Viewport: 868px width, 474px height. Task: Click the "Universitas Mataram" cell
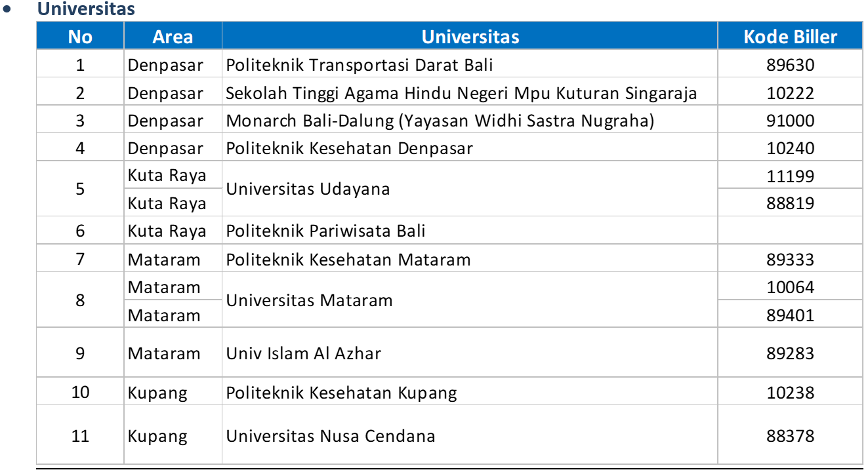click(x=470, y=300)
